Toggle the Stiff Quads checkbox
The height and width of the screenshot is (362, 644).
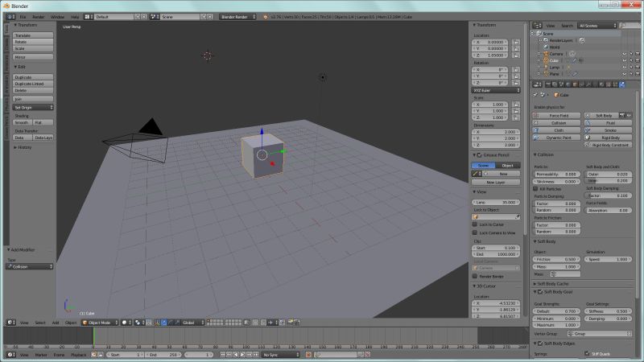click(x=588, y=353)
